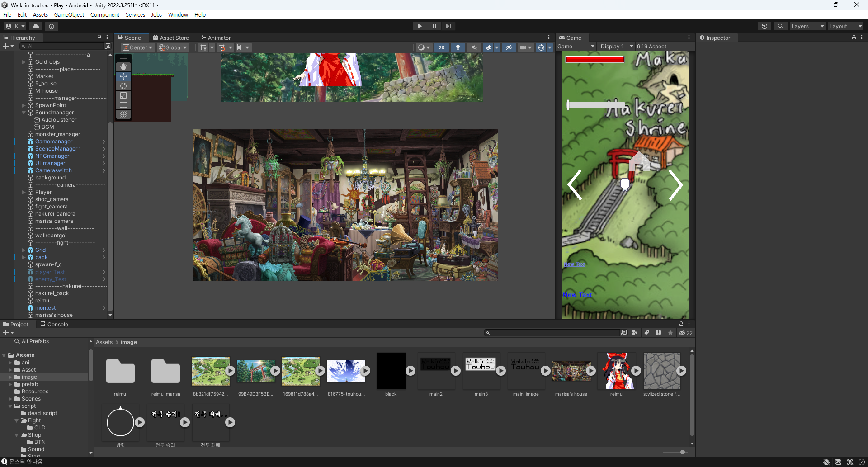Click the Project search field

click(553, 333)
